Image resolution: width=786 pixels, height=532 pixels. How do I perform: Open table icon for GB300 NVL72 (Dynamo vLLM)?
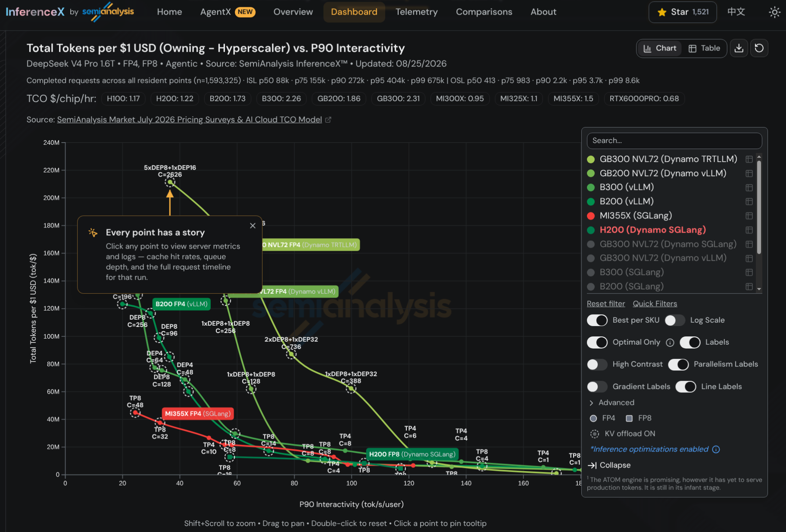click(749, 258)
